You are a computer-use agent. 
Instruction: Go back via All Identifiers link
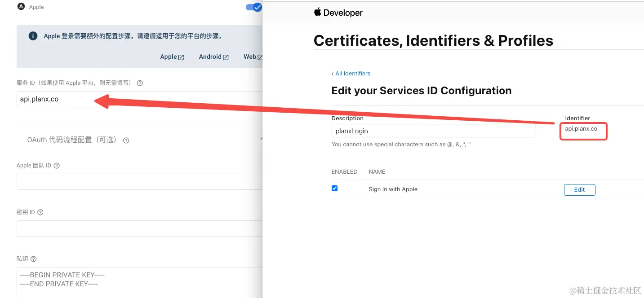[351, 73]
